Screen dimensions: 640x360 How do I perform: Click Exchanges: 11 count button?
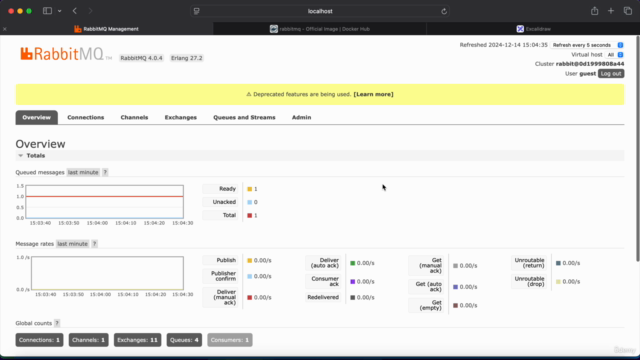tap(138, 340)
